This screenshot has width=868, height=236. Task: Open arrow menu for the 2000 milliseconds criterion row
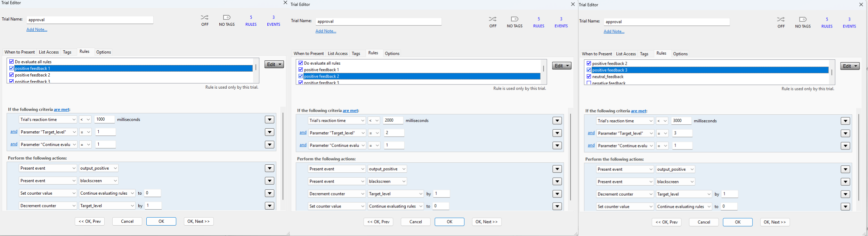[x=557, y=121]
